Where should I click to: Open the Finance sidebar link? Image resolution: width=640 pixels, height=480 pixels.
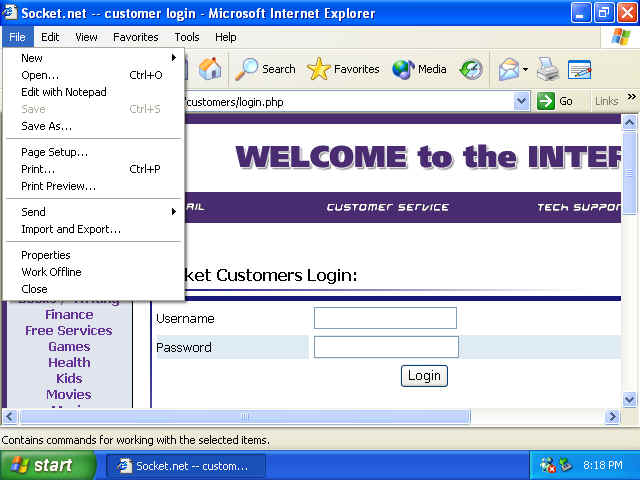pyautogui.click(x=69, y=315)
